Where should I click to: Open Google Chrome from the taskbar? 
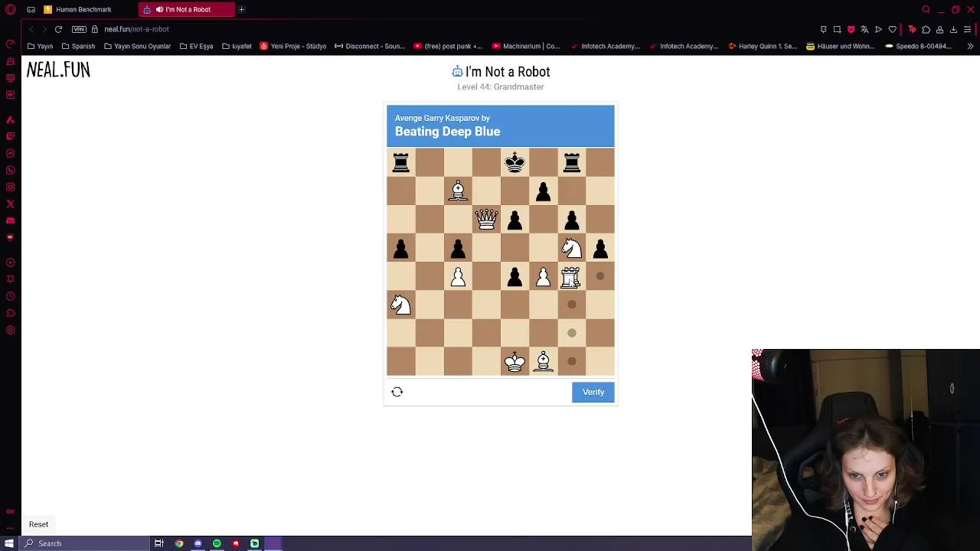pos(179,543)
